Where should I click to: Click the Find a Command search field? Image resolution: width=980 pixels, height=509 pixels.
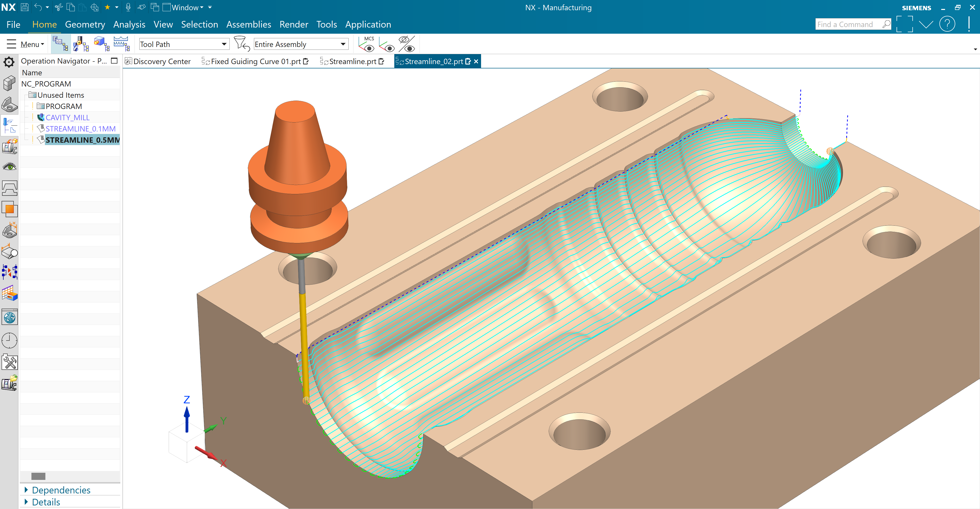pyautogui.click(x=848, y=24)
